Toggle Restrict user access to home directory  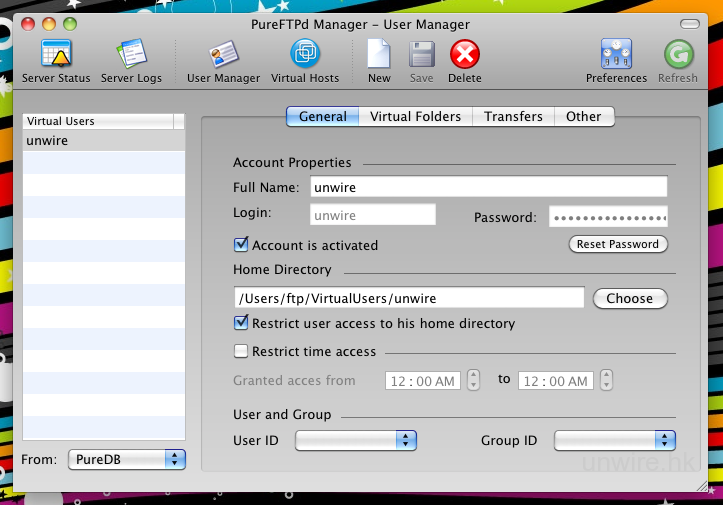(241, 323)
